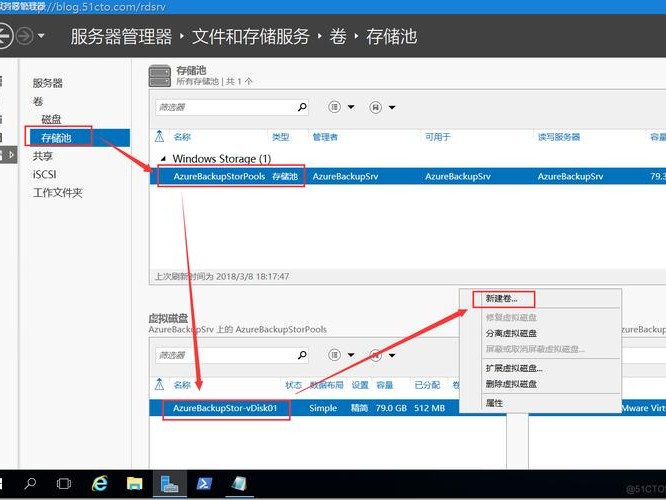
Task: Click the taskbar search magnifier icon
Action: (x=30, y=483)
